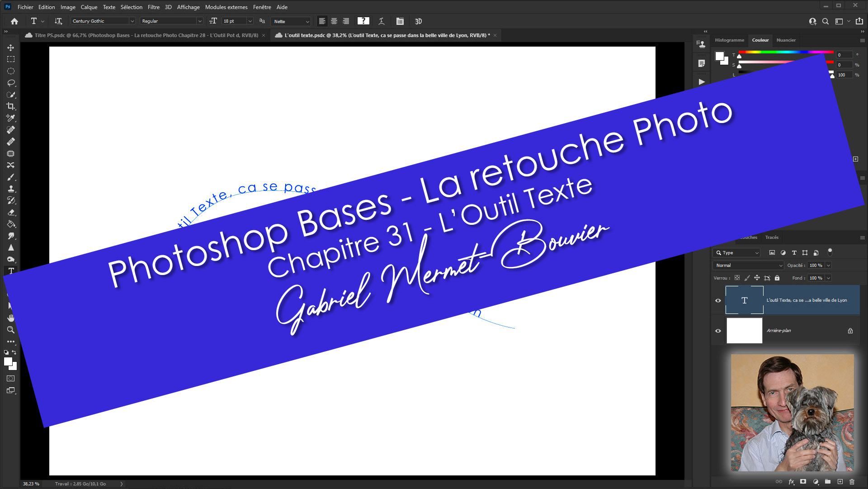
Task: Hide the Arrière-plan layer
Action: (x=718, y=331)
